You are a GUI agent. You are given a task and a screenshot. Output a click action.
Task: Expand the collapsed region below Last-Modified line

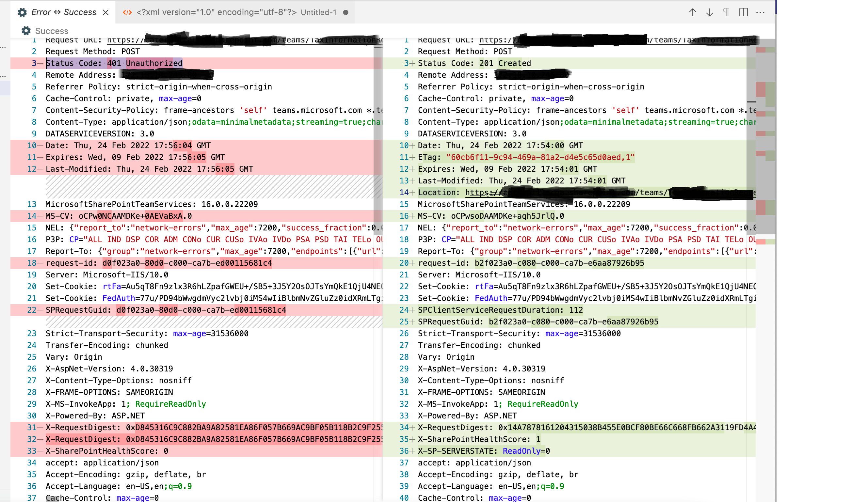tap(207, 187)
